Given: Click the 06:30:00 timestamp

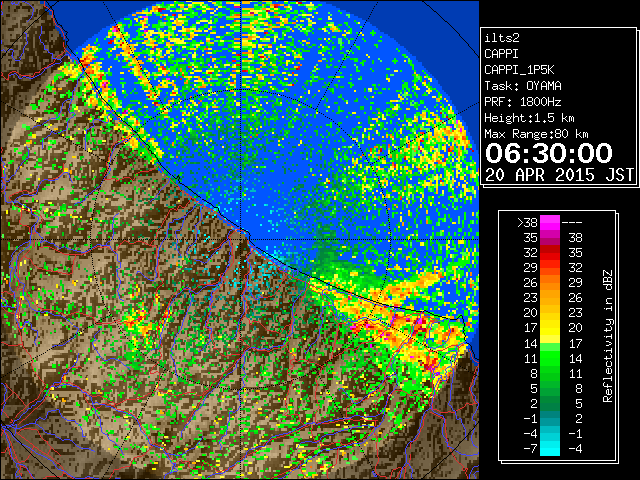Looking at the screenshot, I should pyautogui.click(x=549, y=153).
